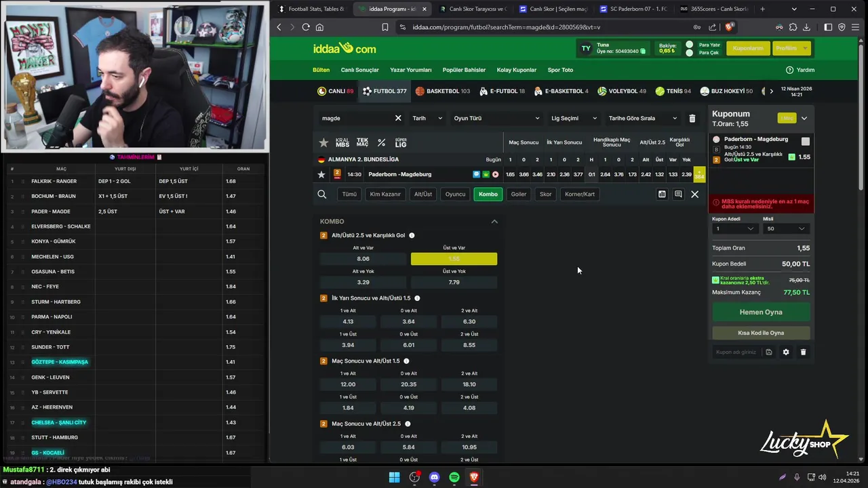Pick Para Yatır radio option
The image size is (868, 488).
click(x=689, y=45)
